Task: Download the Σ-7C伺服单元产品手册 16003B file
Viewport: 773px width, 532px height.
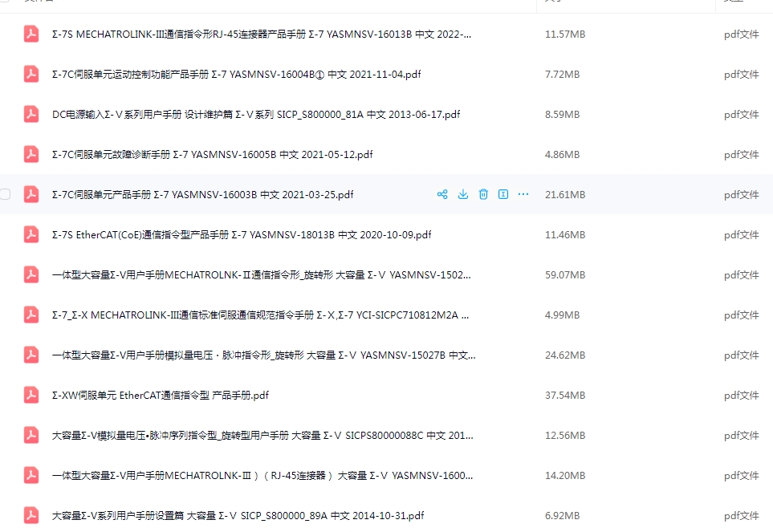Action: point(463,194)
